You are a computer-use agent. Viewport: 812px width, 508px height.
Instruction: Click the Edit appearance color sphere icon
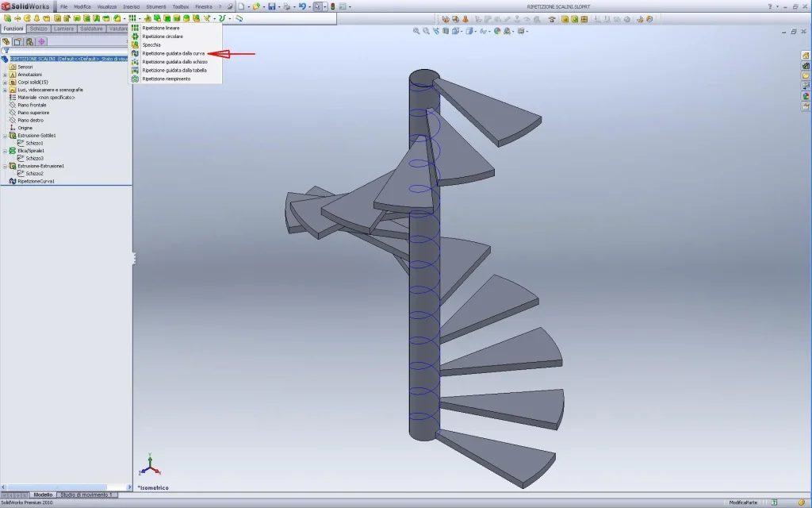click(497, 31)
